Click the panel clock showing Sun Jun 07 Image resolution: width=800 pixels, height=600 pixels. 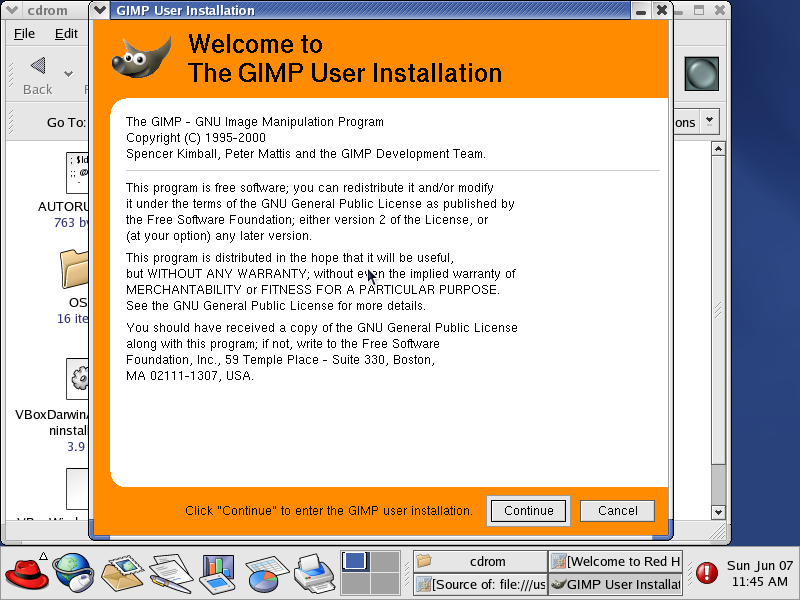click(x=760, y=573)
